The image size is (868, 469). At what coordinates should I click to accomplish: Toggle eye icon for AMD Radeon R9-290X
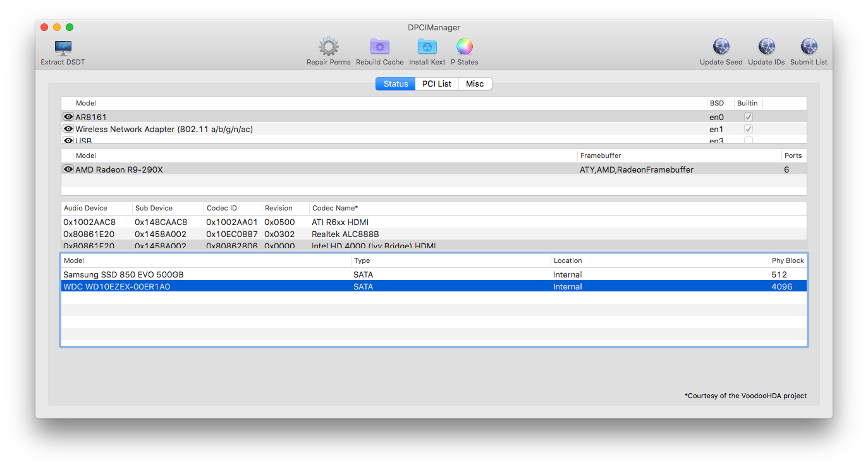[68, 169]
